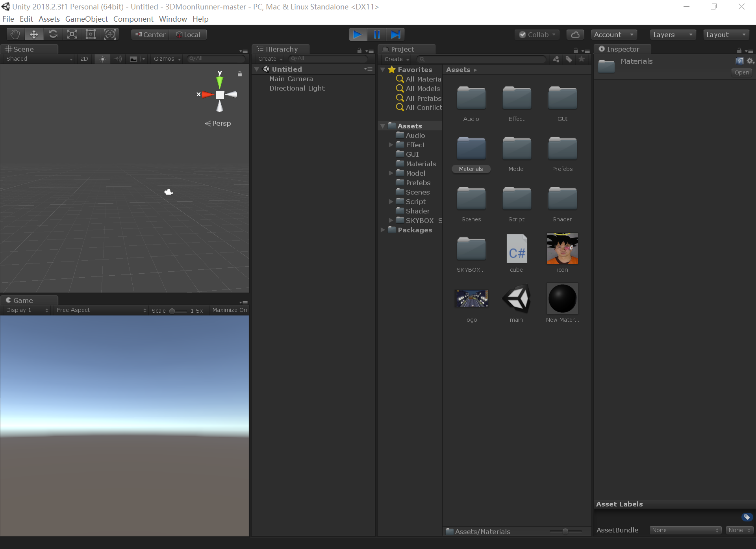Open the GameObject menu
The width and height of the screenshot is (756, 549).
point(86,19)
